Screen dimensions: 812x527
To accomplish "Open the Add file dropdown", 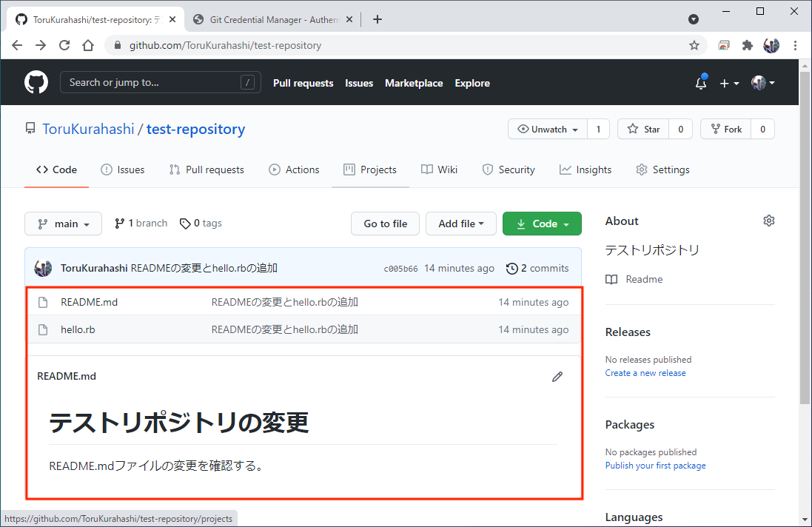I will tap(461, 224).
